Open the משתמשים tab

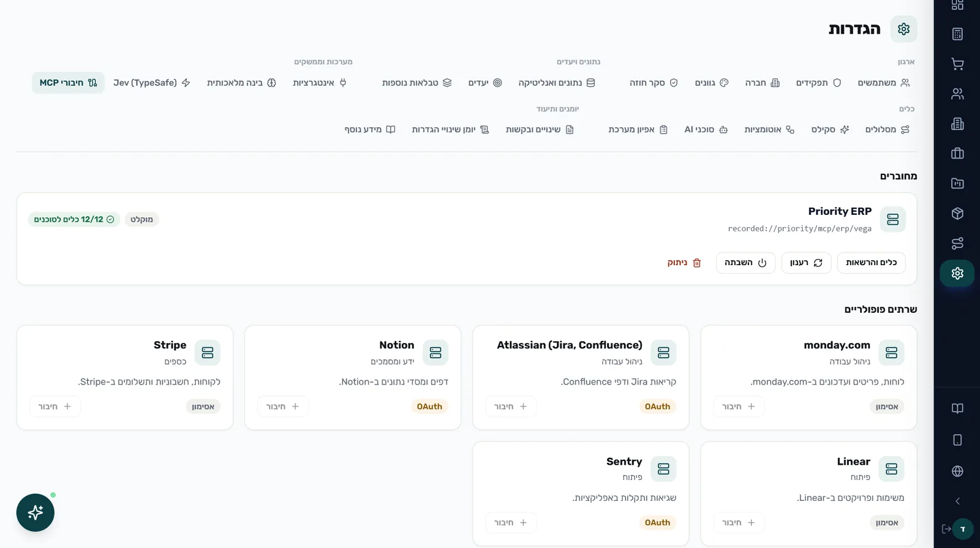point(883,83)
